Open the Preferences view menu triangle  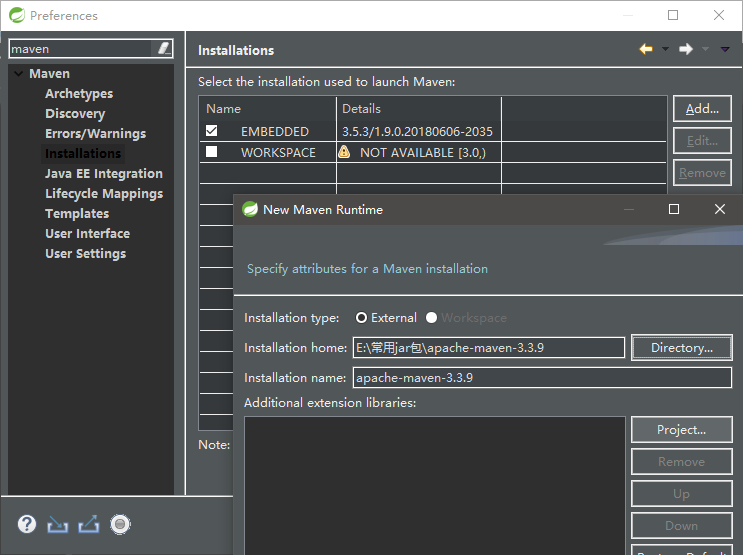(x=725, y=49)
